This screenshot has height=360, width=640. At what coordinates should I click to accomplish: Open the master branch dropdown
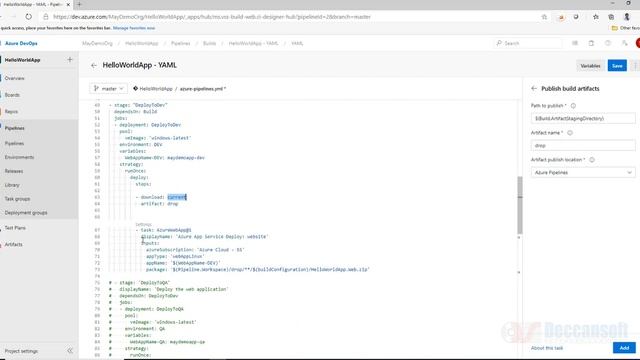(109, 89)
